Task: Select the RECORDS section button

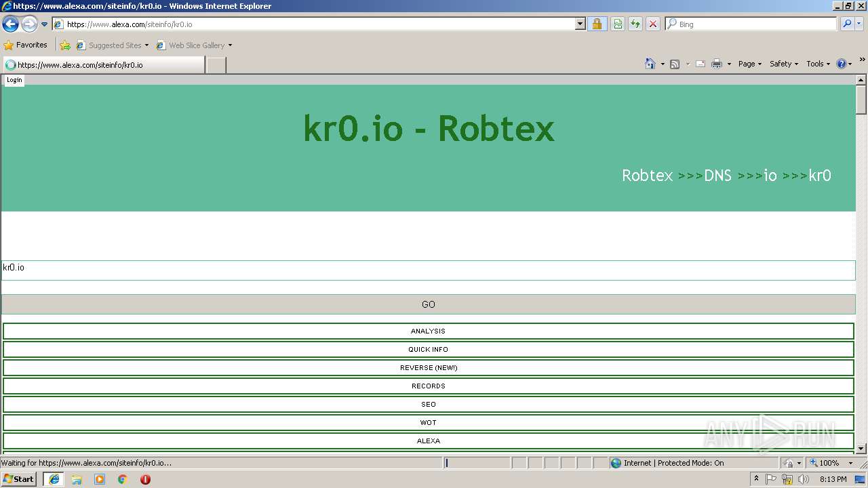Action: click(x=429, y=386)
